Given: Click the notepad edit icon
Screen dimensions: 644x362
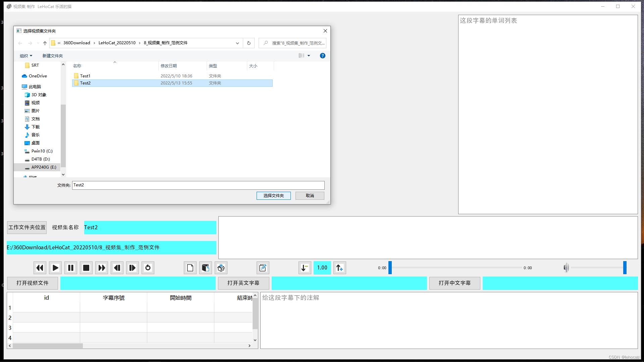Looking at the screenshot, I should pos(263,268).
